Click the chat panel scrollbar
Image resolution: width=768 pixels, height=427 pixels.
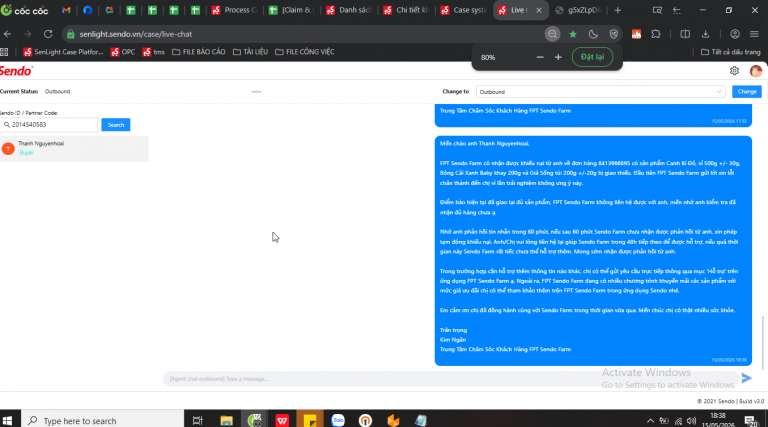click(x=763, y=343)
